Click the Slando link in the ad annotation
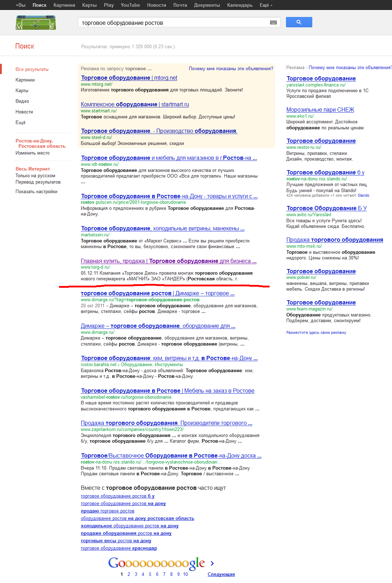 (x=363, y=196)
